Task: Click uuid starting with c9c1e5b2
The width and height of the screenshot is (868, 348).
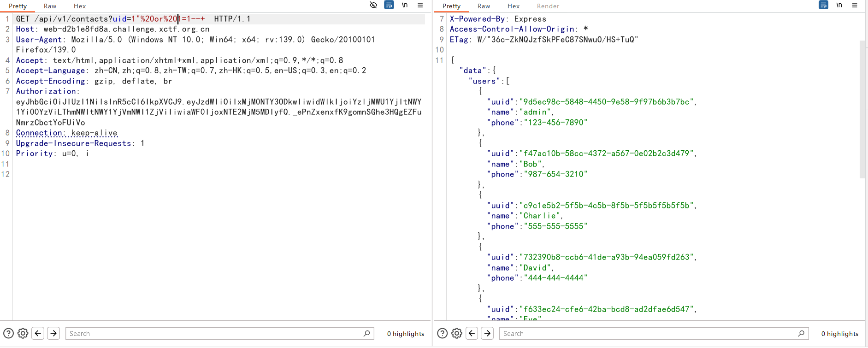Action: click(607, 206)
